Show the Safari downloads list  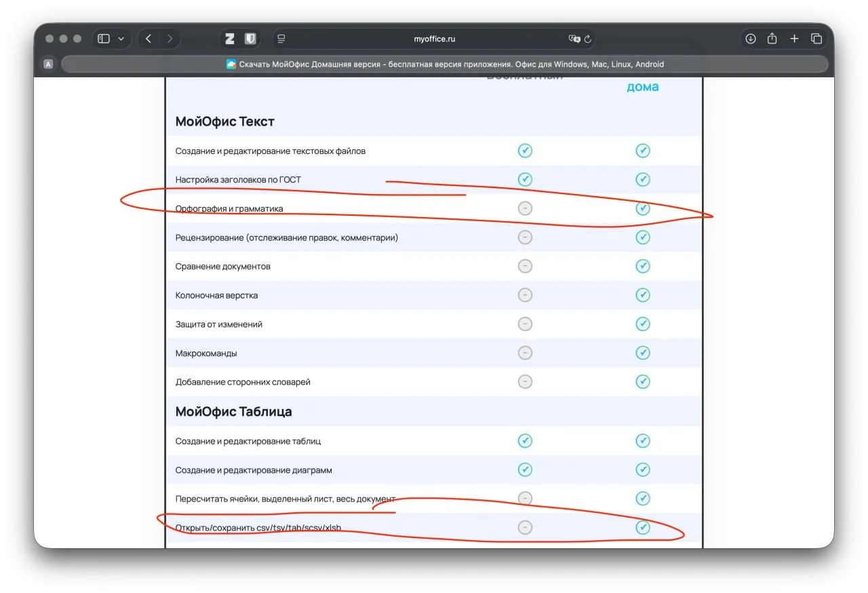[751, 39]
